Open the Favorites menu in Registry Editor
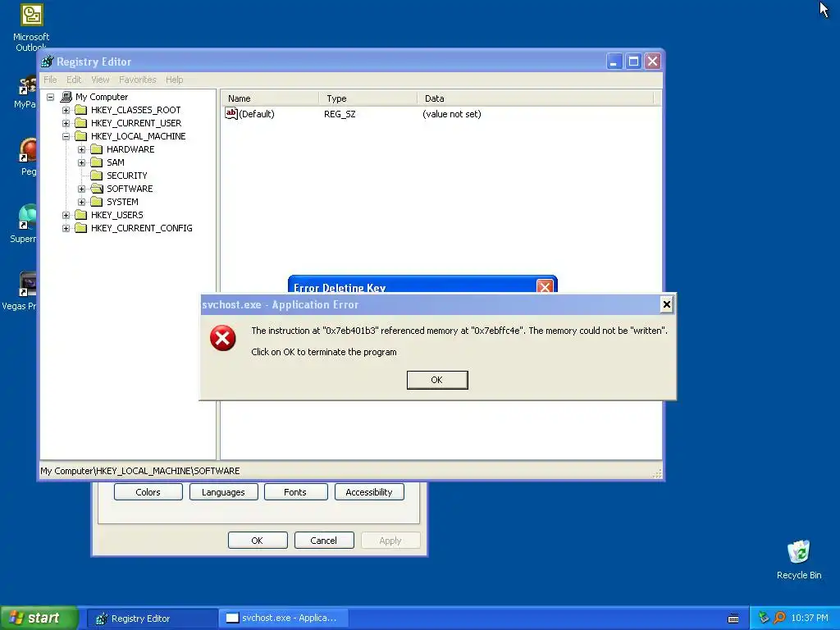The width and height of the screenshot is (840, 630). pyautogui.click(x=138, y=80)
